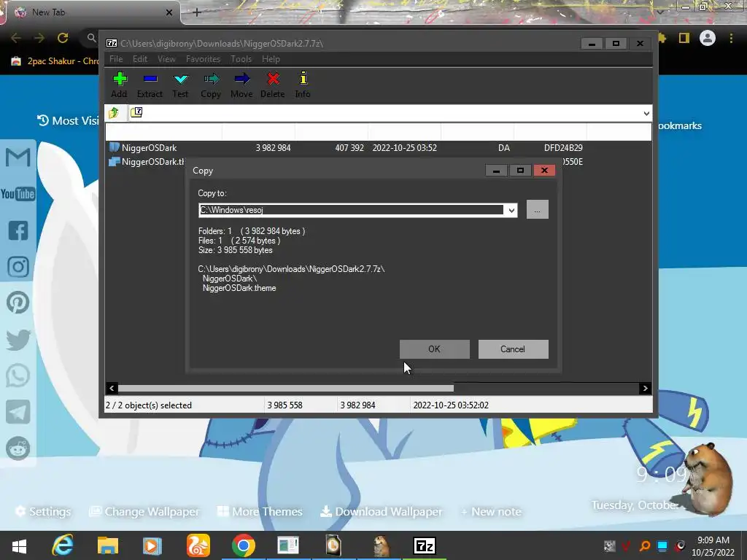747x560 pixels.
Task: Click More Themes link
Action: pos(260,511)
